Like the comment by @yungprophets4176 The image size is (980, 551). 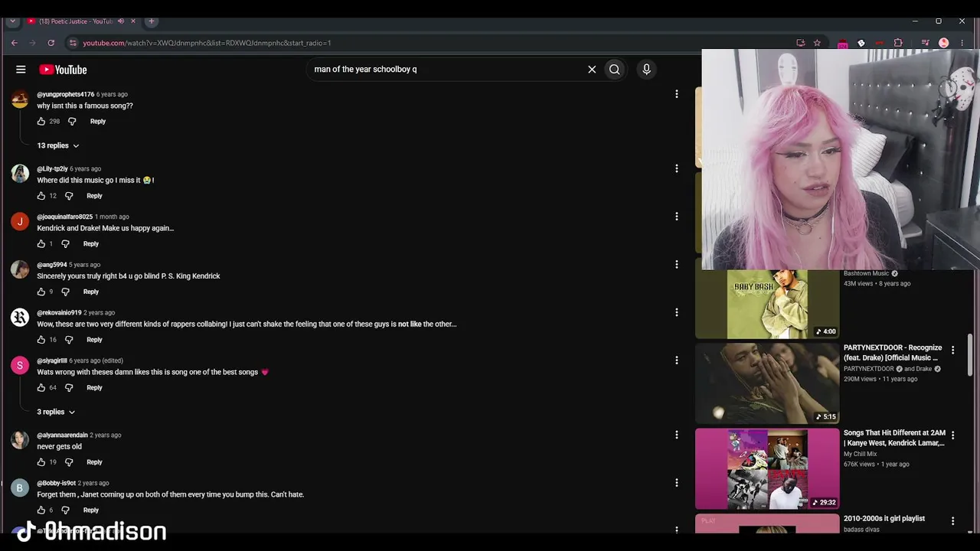coord(41,121)
